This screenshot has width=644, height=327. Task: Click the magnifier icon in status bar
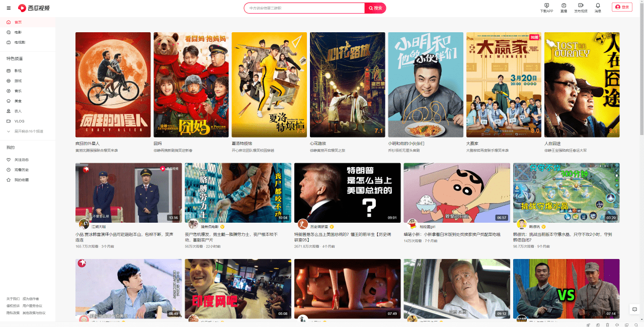[636, 324]
